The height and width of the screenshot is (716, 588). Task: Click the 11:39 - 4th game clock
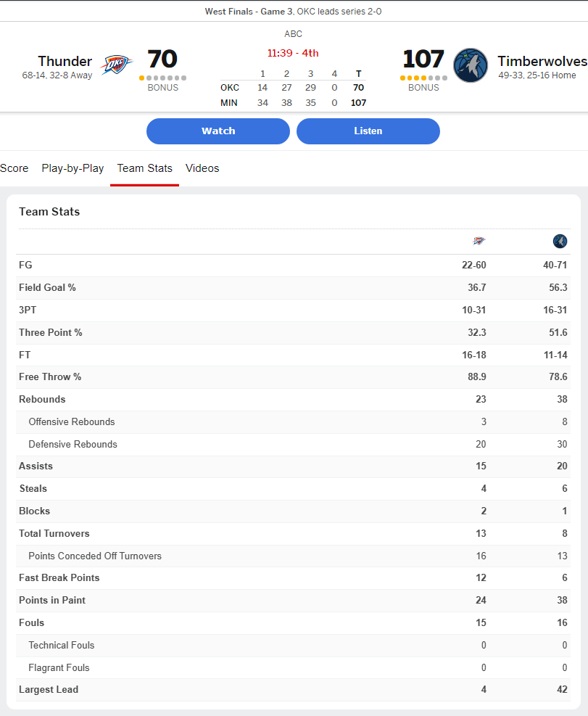tap(293, 53)
